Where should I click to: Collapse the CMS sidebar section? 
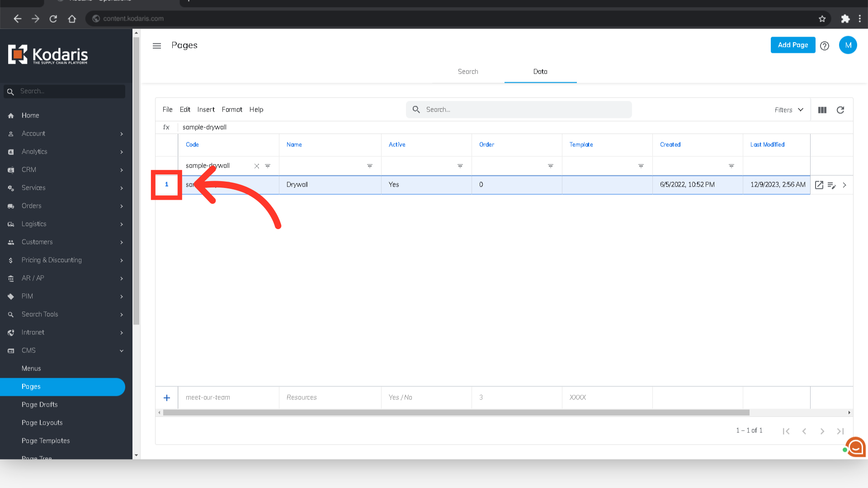pos(121,351)
